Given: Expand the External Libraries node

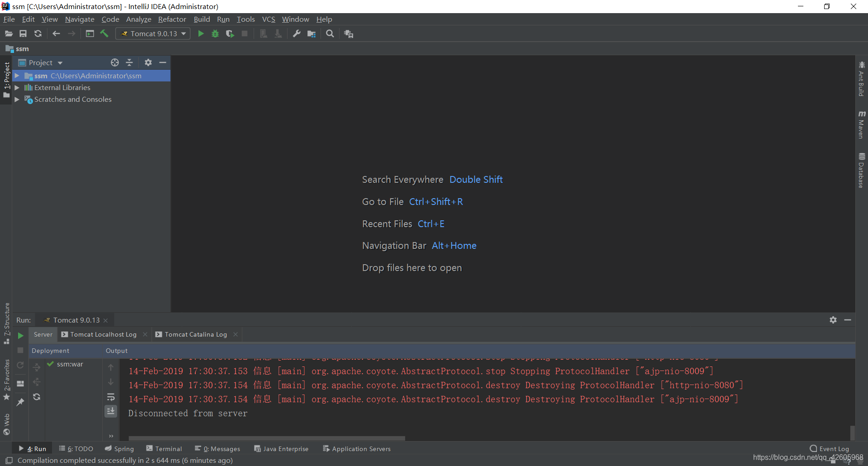Looking at the screenshot, I should tap(17, 88).
